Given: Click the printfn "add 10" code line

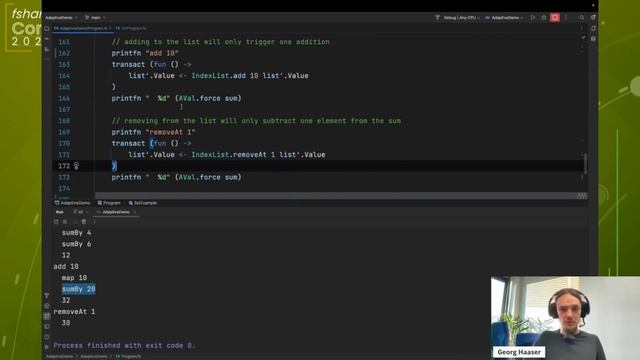Looking at the screenshot, I should [145, 53].
